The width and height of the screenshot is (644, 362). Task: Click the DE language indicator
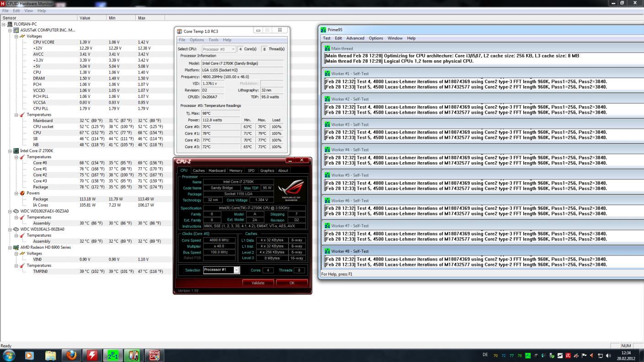[485, 355]
